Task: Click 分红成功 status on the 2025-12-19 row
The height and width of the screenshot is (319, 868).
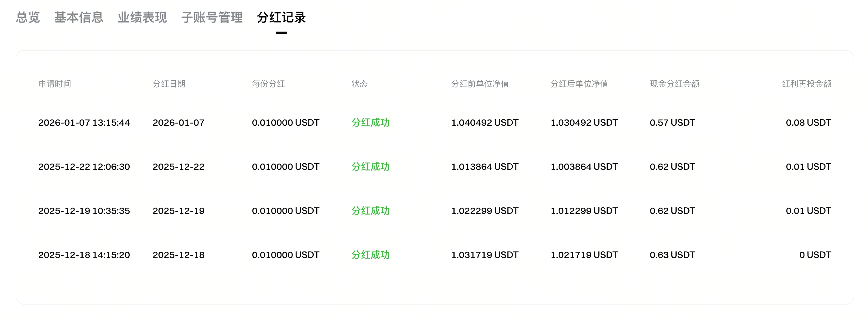Action: pos(370,211)
